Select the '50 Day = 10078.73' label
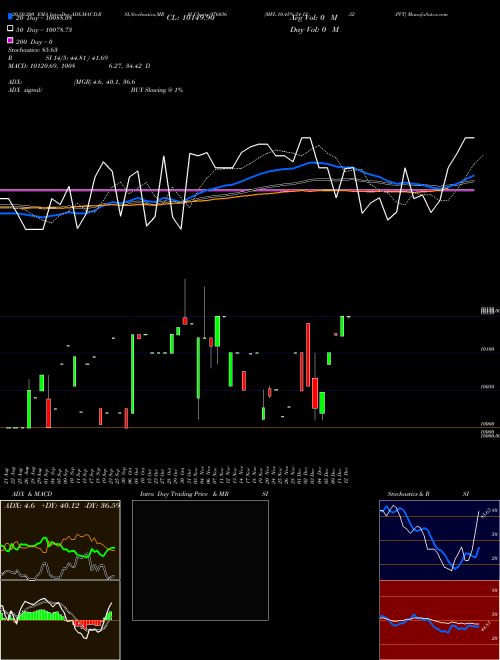500x660 pixels. pyautogui.click(x=44, y=30)
